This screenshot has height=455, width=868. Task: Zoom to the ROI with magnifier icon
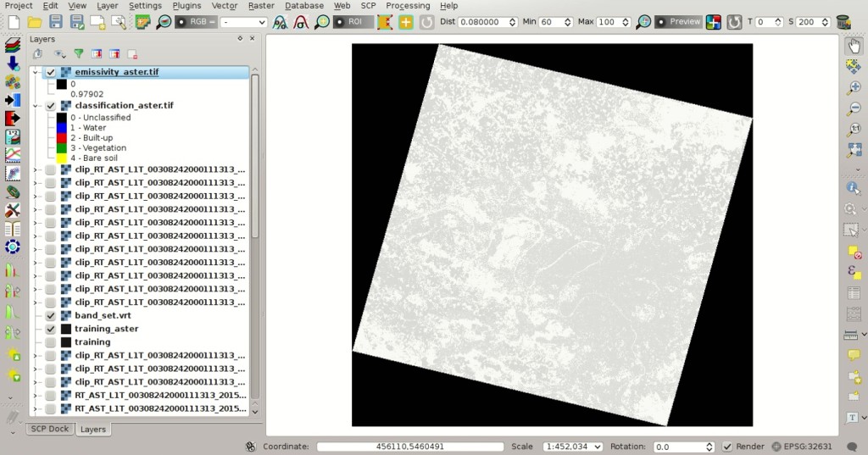click(x=321, y=22)
